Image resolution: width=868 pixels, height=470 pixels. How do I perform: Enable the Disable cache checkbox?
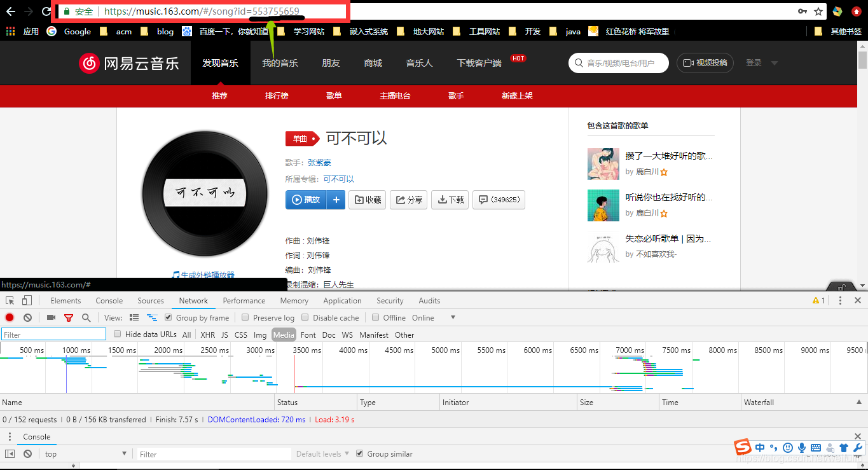305,317
